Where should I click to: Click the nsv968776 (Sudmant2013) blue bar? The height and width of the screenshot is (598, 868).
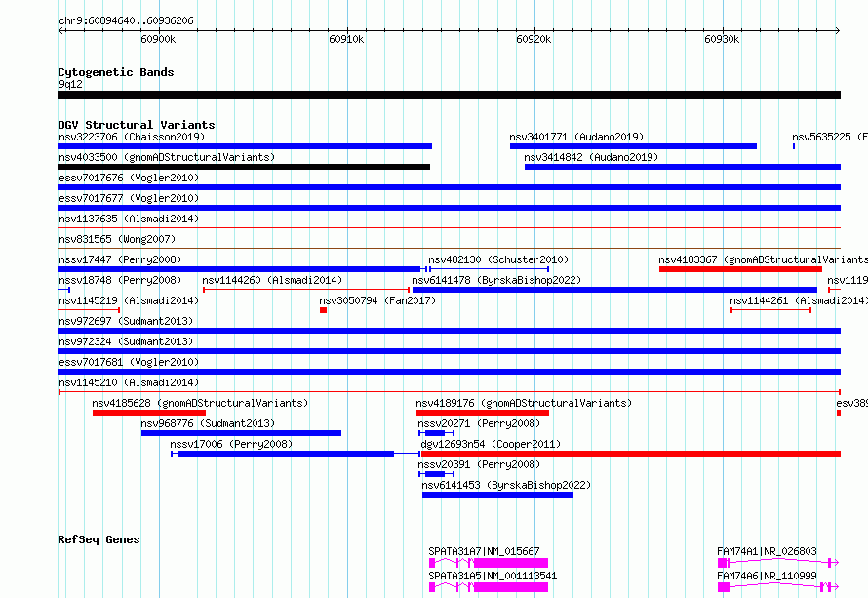(x=241, y=433)
